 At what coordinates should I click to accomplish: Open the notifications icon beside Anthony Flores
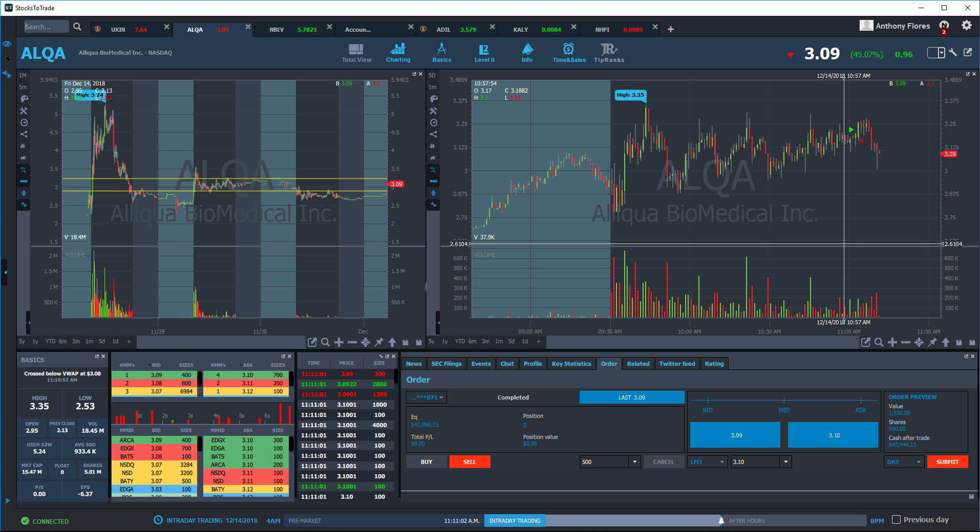944,26
